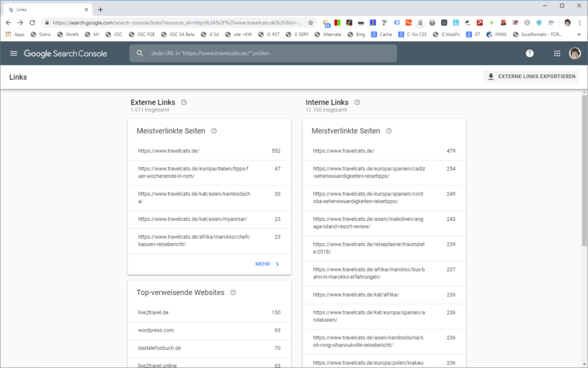Click help icon beside internal Meistverlinkte Seiten
The width and height of the screenshot is (588, 368).
pyautogui.click(x=389, y=131)
